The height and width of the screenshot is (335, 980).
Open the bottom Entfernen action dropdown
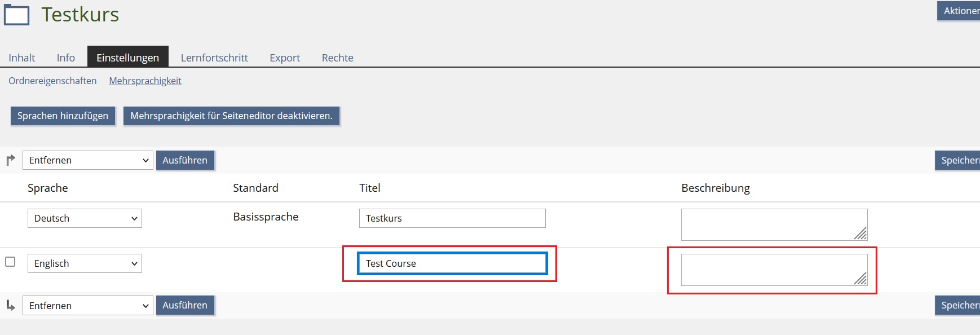[x=87, y=306]
